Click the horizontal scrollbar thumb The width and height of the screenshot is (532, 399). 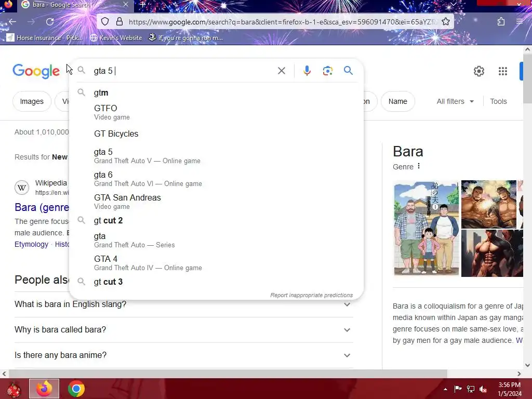click(x=228, y=374)
